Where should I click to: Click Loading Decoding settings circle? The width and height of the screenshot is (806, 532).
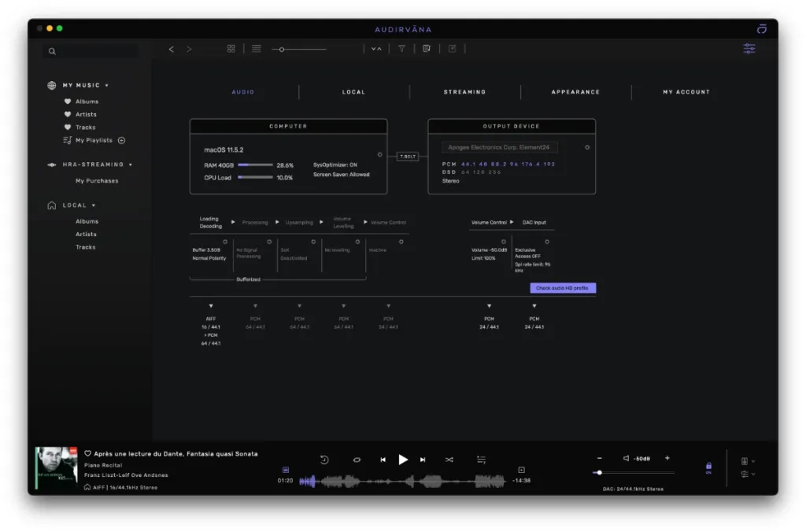224,242
